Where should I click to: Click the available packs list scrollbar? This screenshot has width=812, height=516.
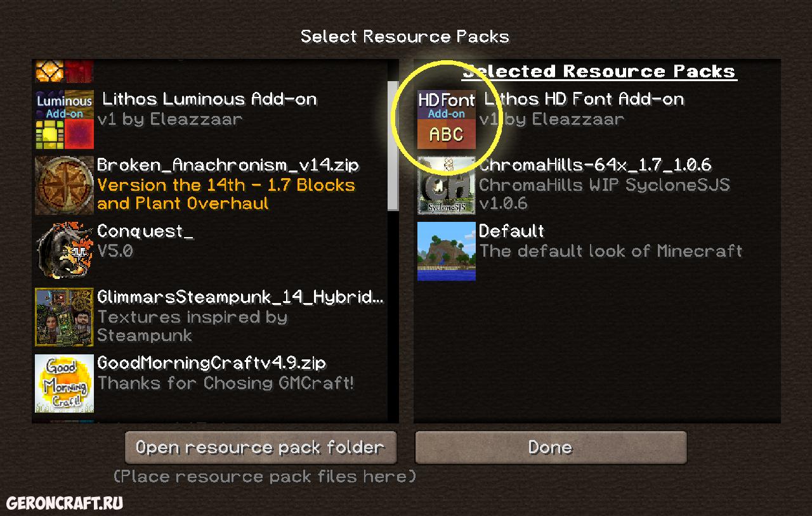click(x=393, y=135)
